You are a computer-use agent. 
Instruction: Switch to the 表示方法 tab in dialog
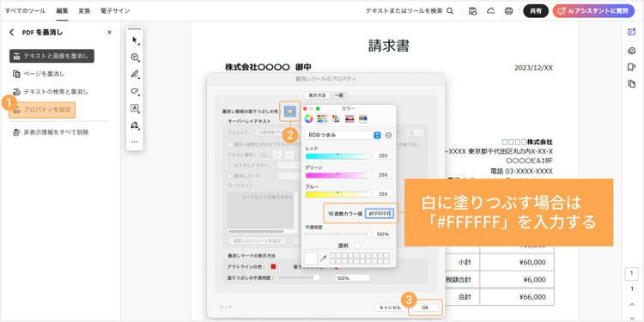pyautogui.click(x=318, y=94)
